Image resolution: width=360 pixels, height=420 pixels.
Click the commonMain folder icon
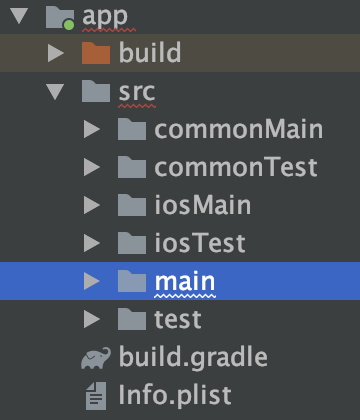(x=132, y=129)
